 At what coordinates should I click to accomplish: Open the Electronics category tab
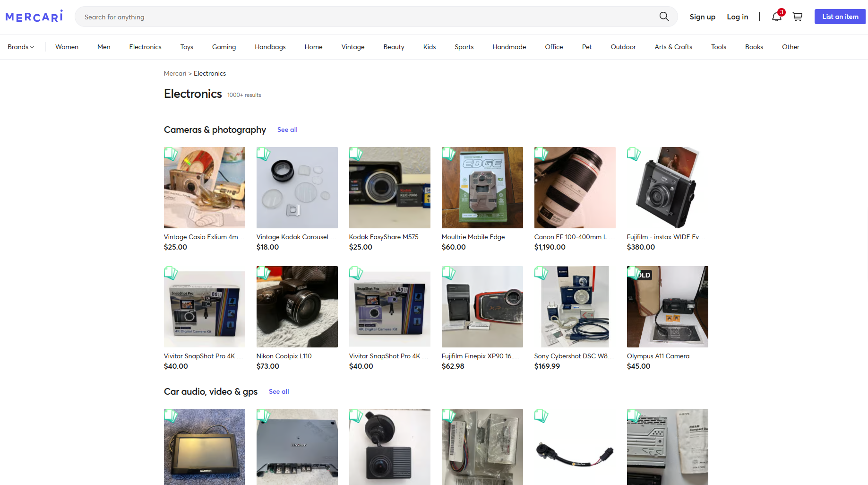pos(145,47)
